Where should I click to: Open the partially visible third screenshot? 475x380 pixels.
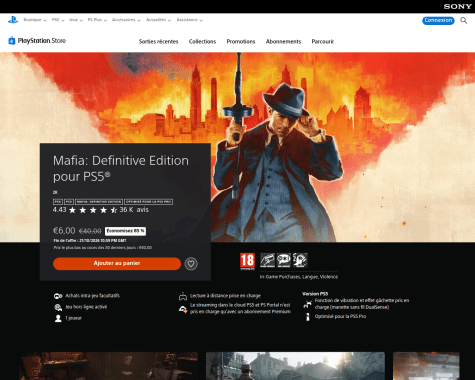tap(426, 366)
